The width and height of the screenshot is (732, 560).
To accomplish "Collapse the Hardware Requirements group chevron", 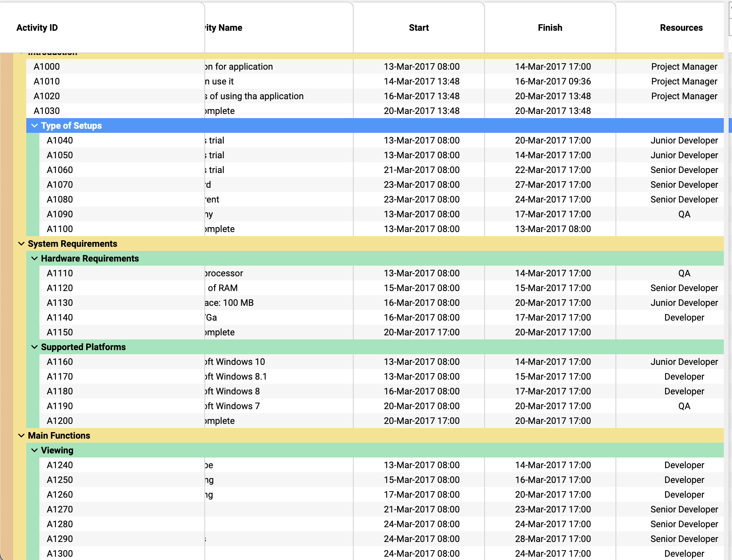I will [x=34, y=259].
